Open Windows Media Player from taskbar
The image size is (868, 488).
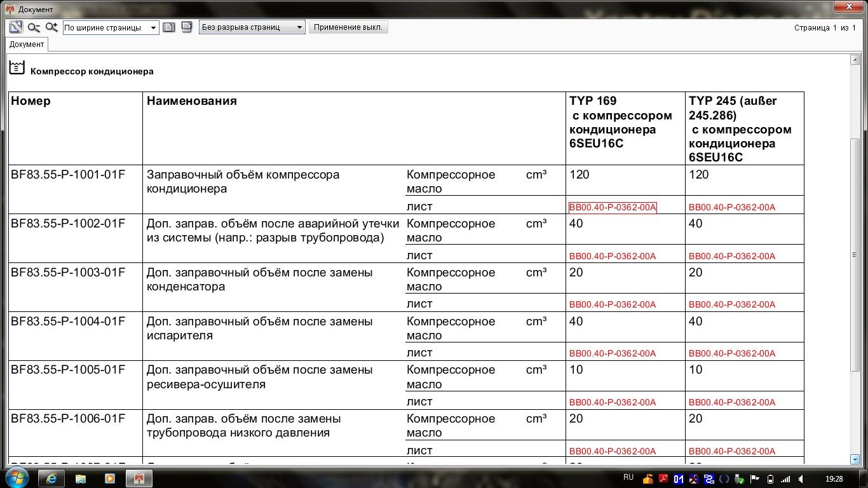(109, 478)
